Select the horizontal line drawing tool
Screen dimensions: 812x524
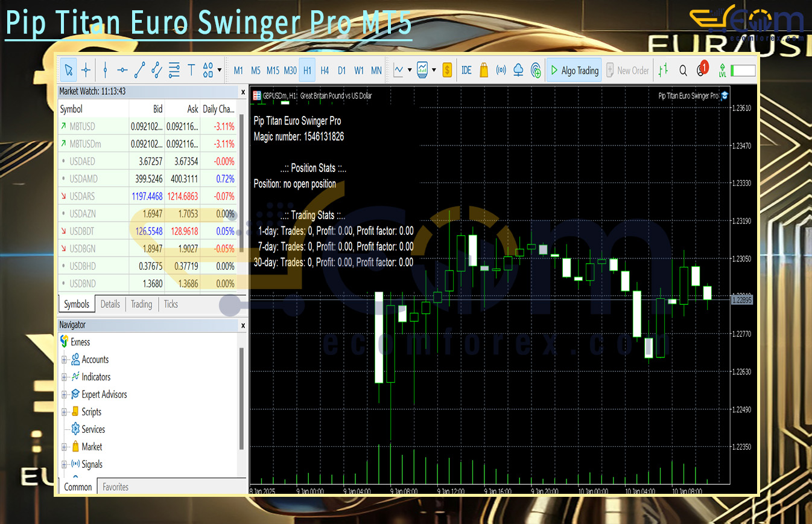point(122,71)
